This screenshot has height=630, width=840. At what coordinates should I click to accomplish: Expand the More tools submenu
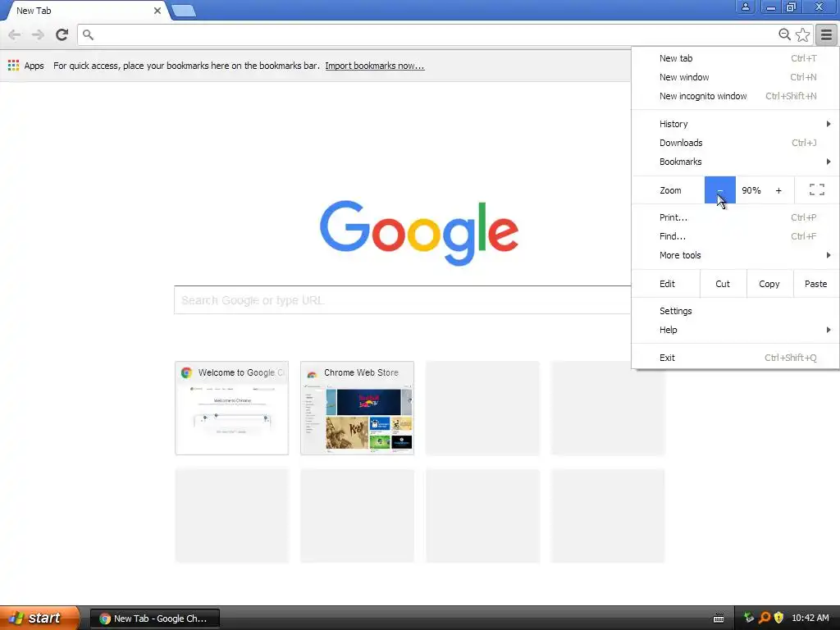[735, 255]
